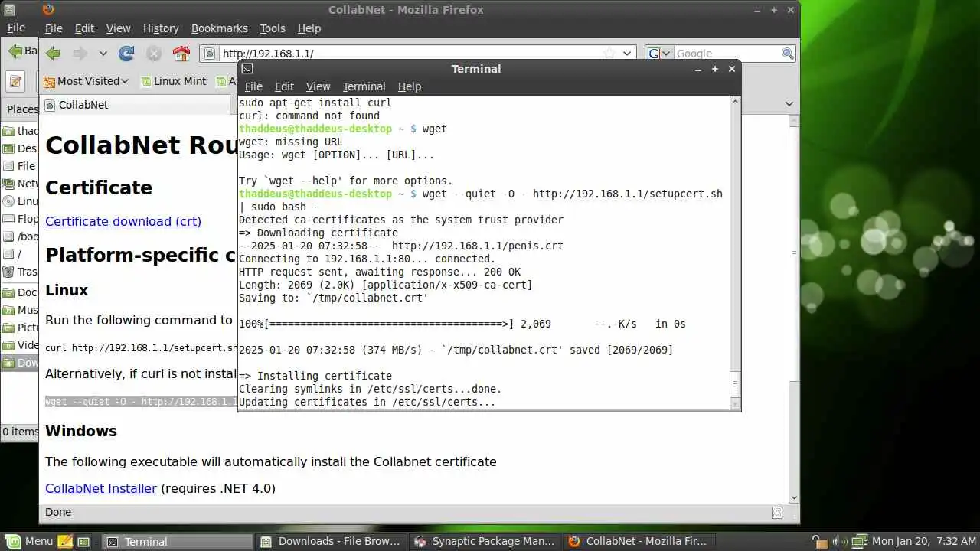The height and width of the screenshot is (551, 980).
Task: Go to the Firefox home page
Action: click(x=181, y=54)
